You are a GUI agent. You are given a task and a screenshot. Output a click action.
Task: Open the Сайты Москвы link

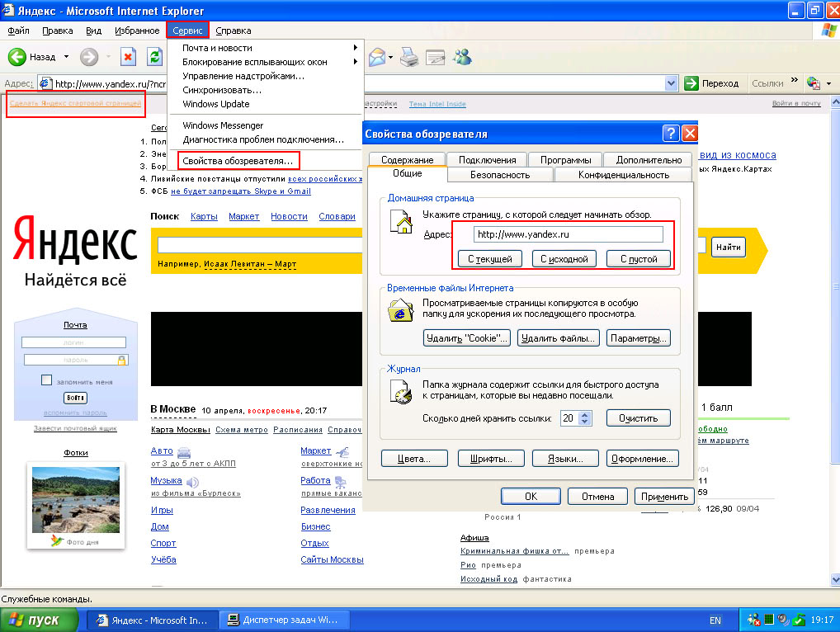click(333, 559)
